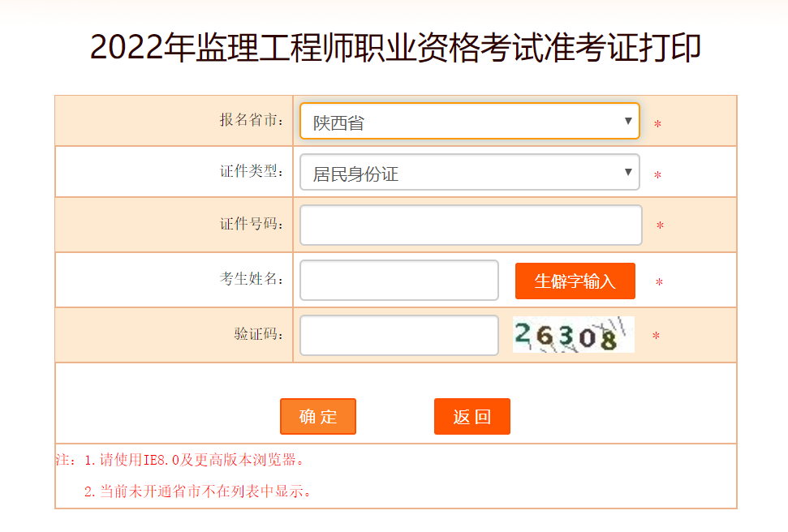Click the 确定 confirm button
This screenshot has width=788, height=532.
(x=317, y=416)
